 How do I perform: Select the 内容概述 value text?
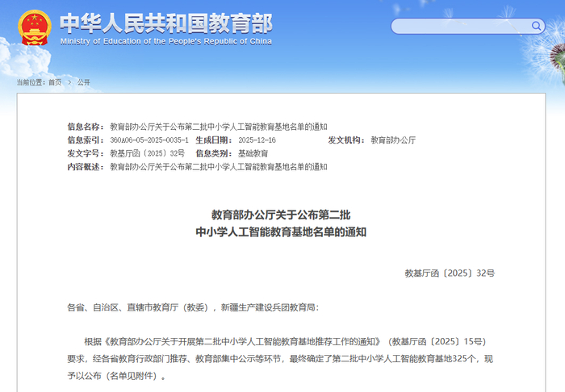[x=219, y=167]
